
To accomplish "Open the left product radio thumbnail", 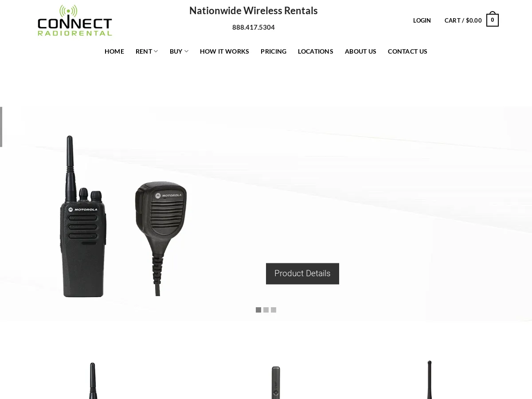I will click(x=93, y=380).
